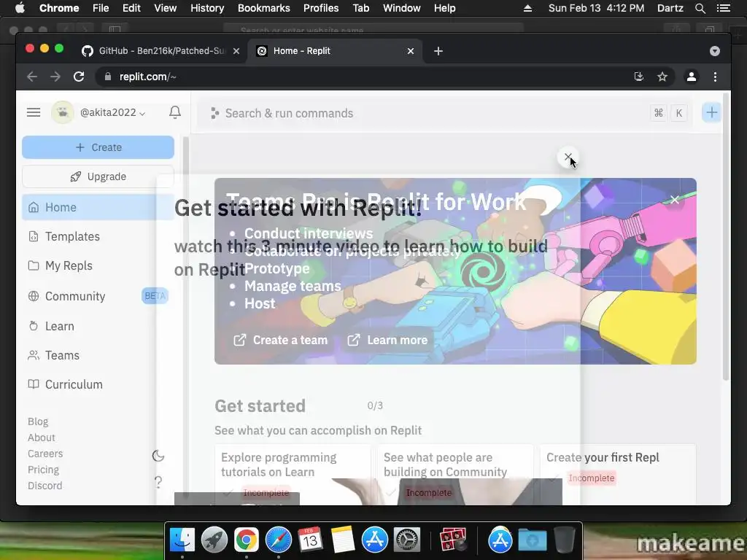
Task: Open See what people are building card
Action: click(x=455, y=474)
